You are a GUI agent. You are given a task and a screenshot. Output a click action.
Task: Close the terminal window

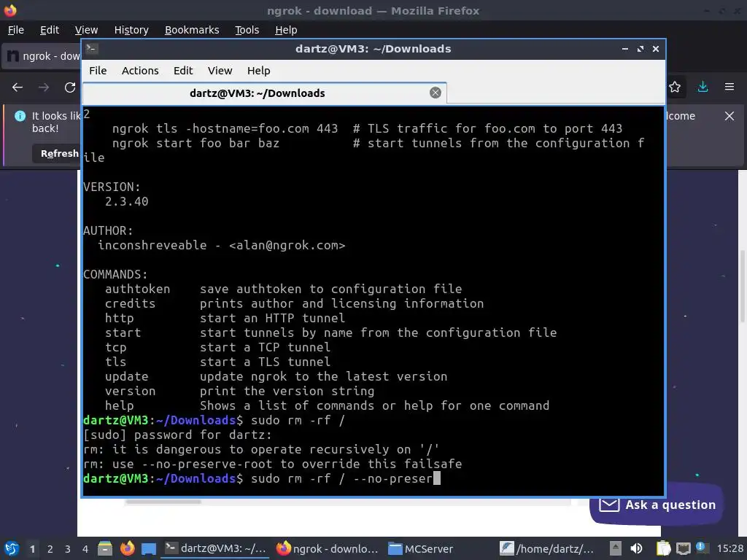click(x=656, y=49)
